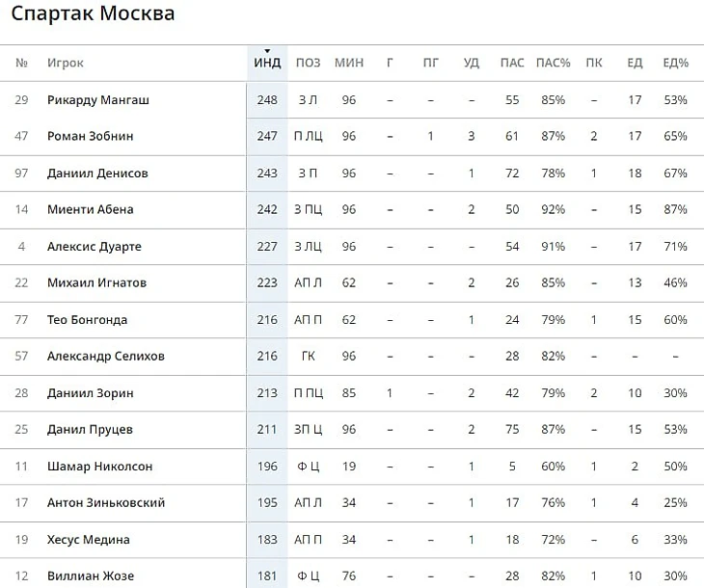
Task: Open player Алексис Дуарте
Action: pyautogui.click(x=95, y=247)
